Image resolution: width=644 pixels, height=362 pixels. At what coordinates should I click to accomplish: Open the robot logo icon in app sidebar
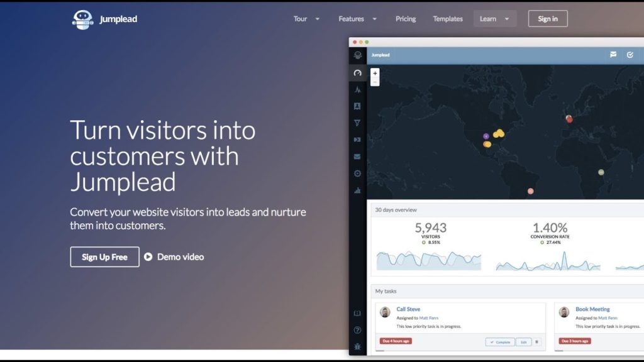pos(358,55)
